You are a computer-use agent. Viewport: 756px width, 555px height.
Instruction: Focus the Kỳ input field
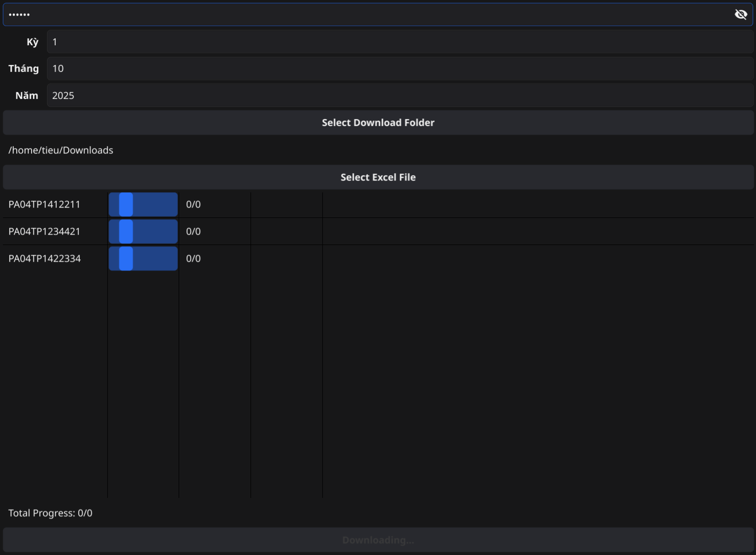(x=400, y=42)
